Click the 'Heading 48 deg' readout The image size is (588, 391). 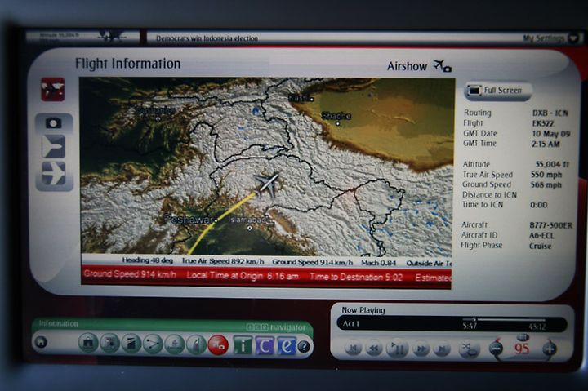(x=147, y=260)
